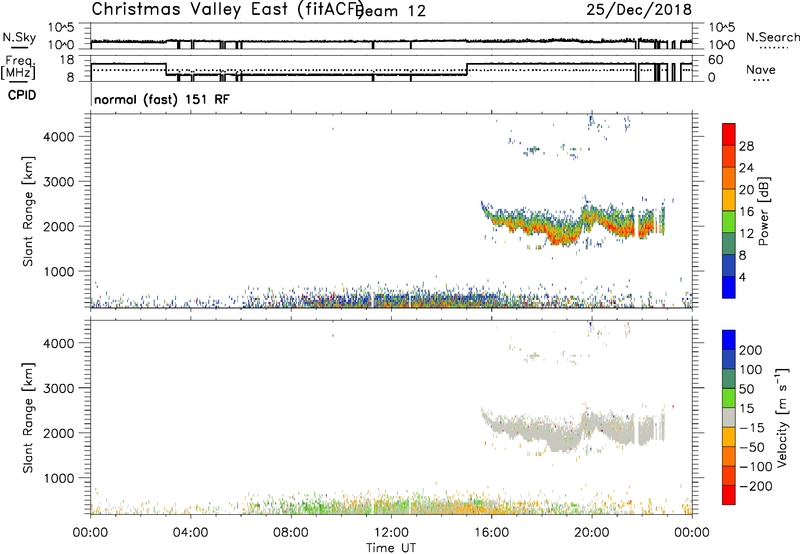The height and width of the screenshot is (554, 800).
Task: Click the '16:00' time axis tick label
Action: tap(491, 533)
